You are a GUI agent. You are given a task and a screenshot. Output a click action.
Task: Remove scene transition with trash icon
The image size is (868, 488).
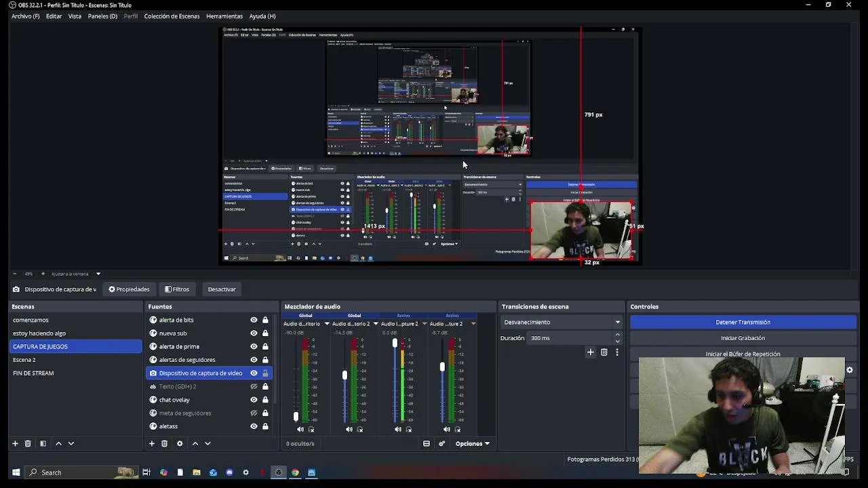pos(604,352)
